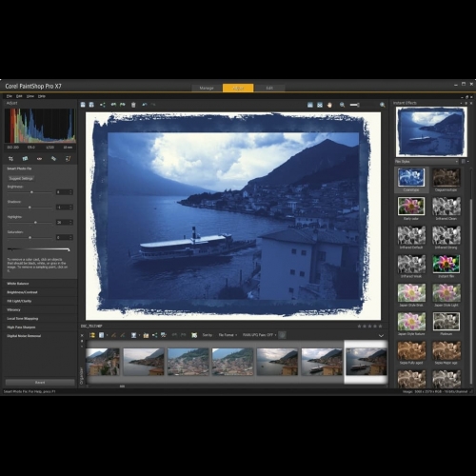This screenshot has width=476, height=476.
Task: Apply the Daguerreotype effect thumbnail
Action: [446, 177]
